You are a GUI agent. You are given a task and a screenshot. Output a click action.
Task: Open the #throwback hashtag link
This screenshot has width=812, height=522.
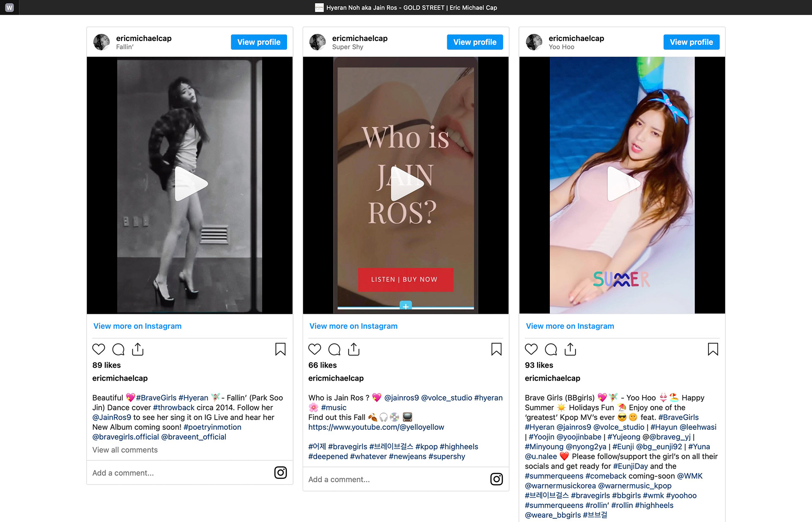[x=174, y=408]
